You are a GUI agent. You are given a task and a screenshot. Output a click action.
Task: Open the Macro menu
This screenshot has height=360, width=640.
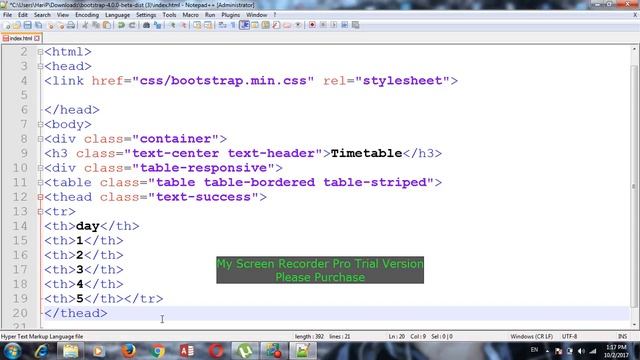(x=190, y=15)
